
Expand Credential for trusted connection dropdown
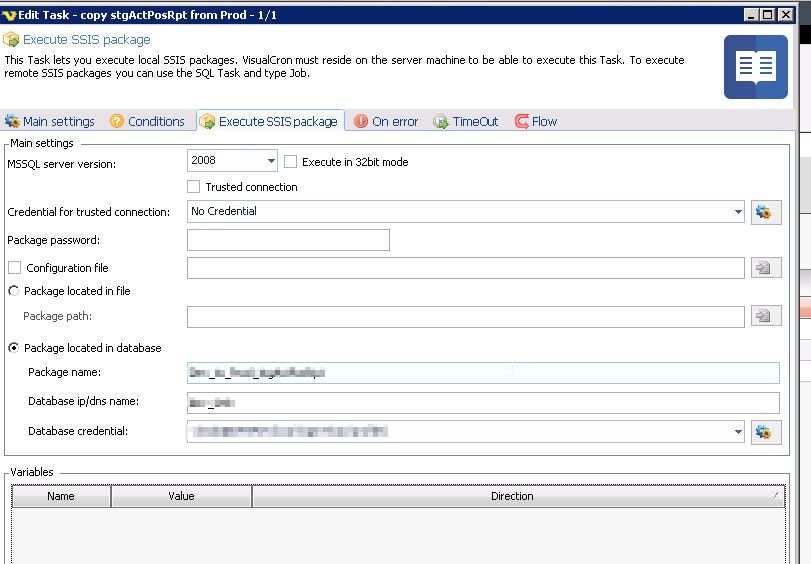738,212
